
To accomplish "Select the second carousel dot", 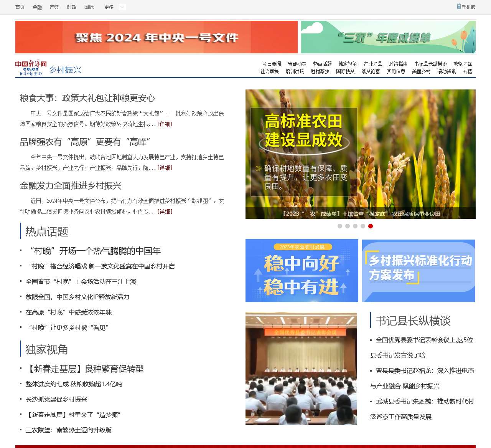I will [x=348, y=226].
